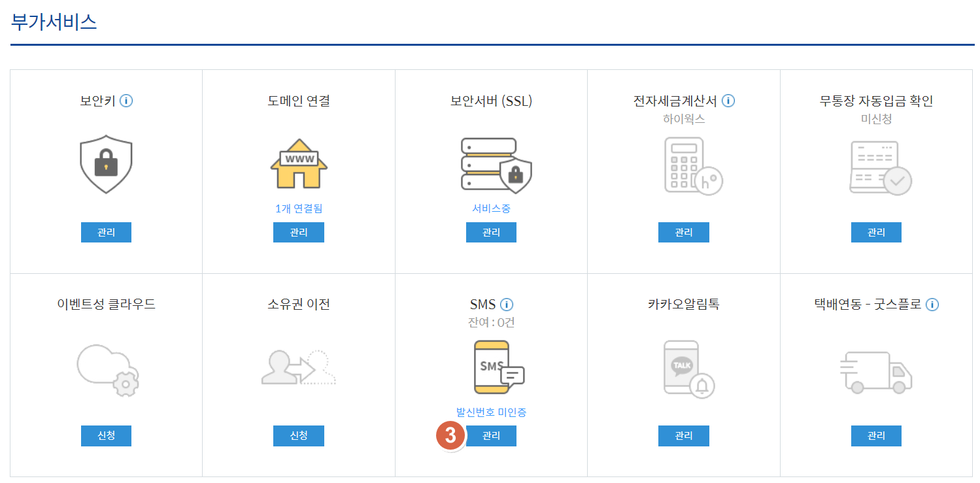Click the bankbook auto-deposit icon

880,167
